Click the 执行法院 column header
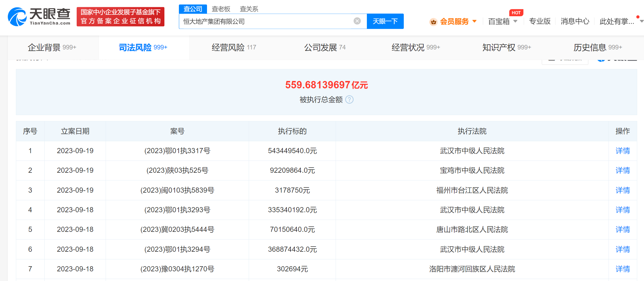Image resolution: width=644 pixels, height=281 pixels. tap(472, 131)
